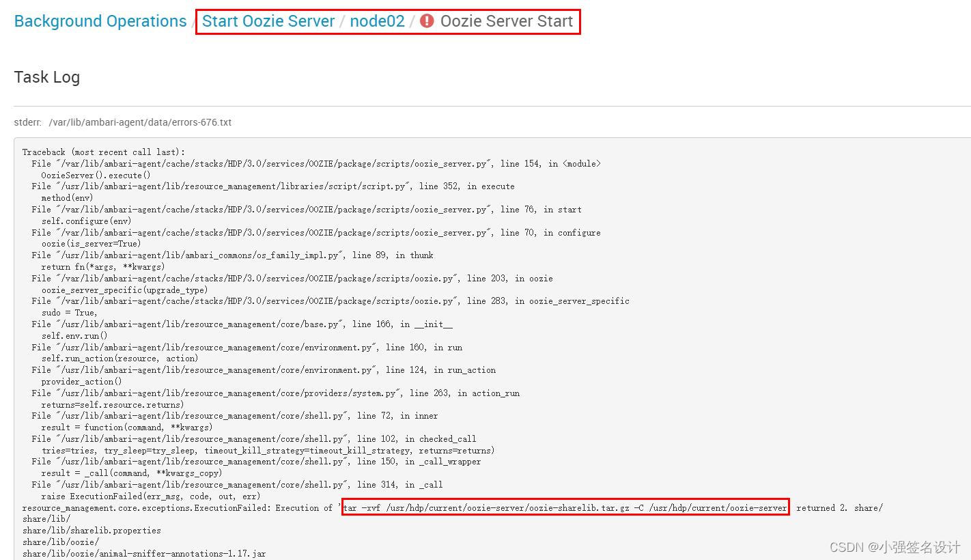Screen dimensions: 971x560
Task: Click the 'raise ExecutionFailed(err_msg, code, out, err)' line
Action: tap(151, 496)
